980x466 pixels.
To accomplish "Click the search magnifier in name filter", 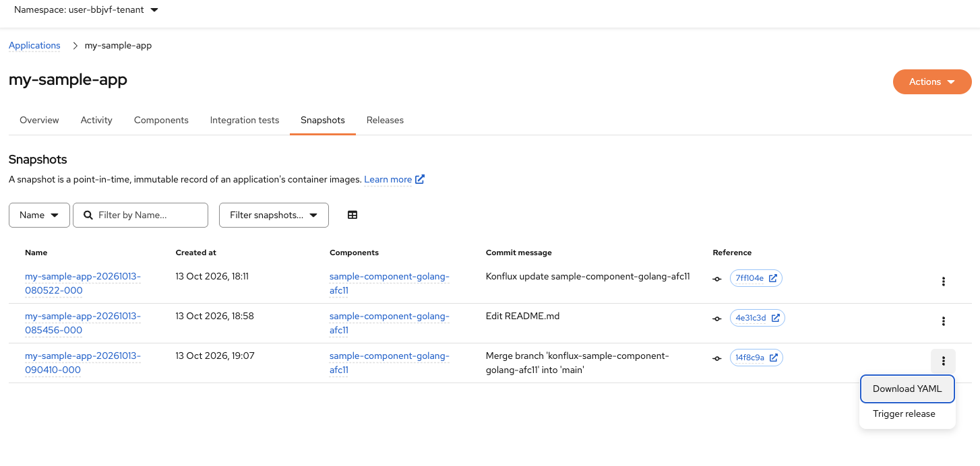I will [88, 215].
